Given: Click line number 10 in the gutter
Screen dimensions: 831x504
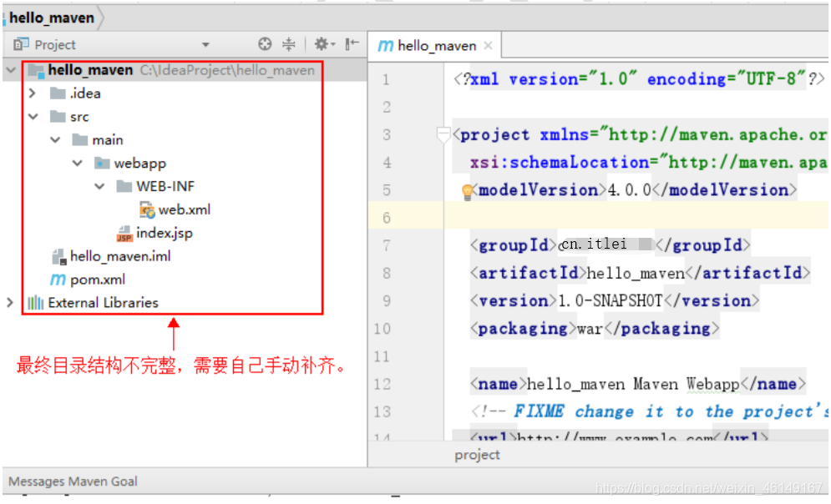Looking at the screenshot, I should (x=383, y=328).
